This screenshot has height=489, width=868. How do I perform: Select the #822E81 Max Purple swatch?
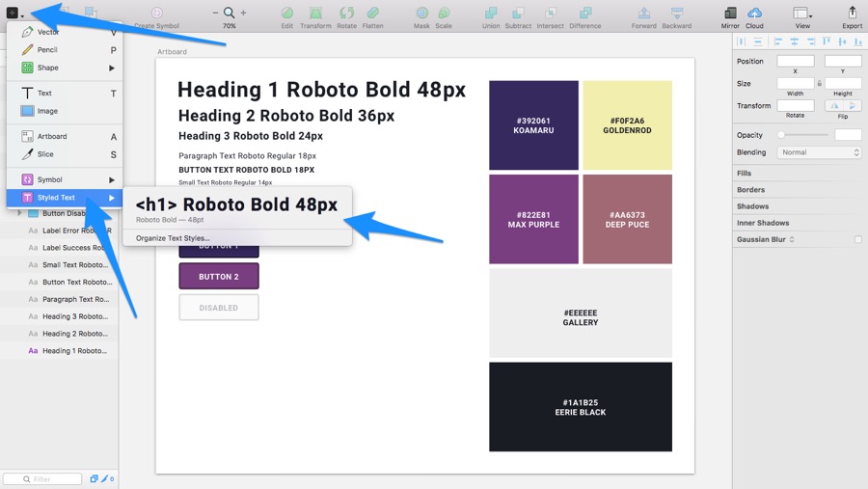click(533, 219)
